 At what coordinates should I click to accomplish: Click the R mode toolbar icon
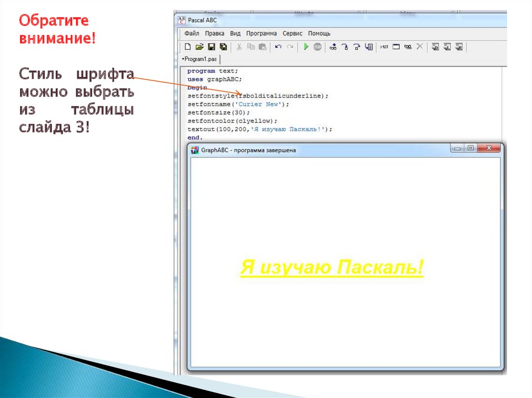459,47
